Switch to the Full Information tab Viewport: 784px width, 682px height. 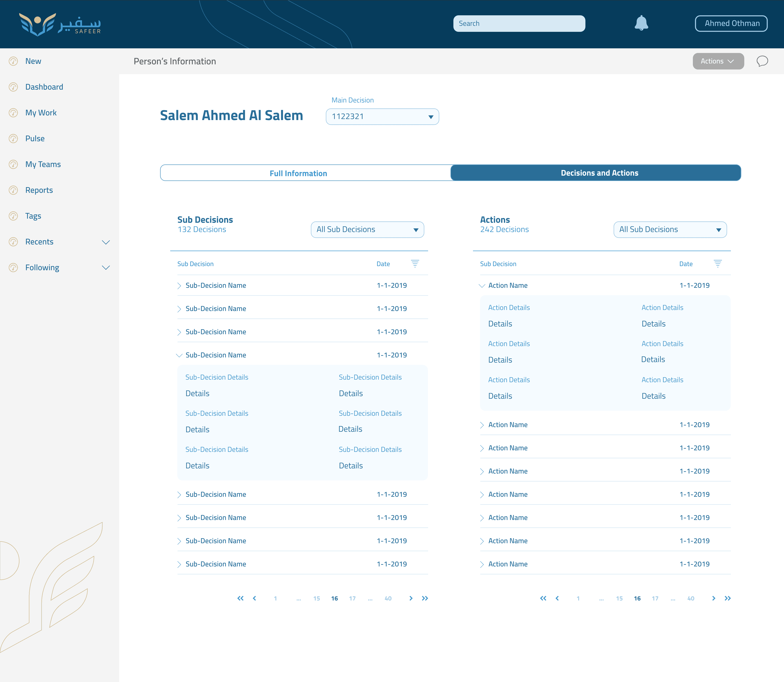point(298,173)
